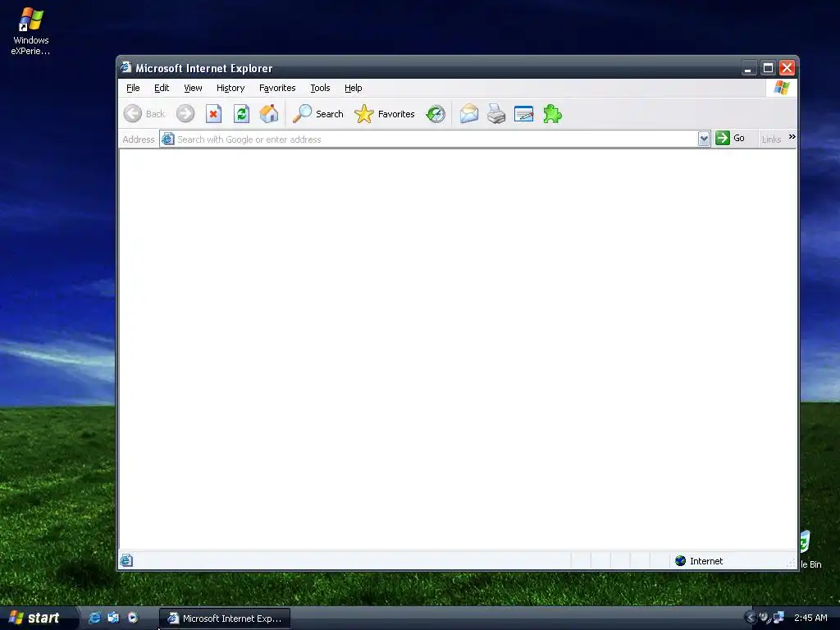Image resolution: width=840 pixels, height=630 pixels.
Task: Click the Show Desktop quick launch icon
Action: click(113, 618)
